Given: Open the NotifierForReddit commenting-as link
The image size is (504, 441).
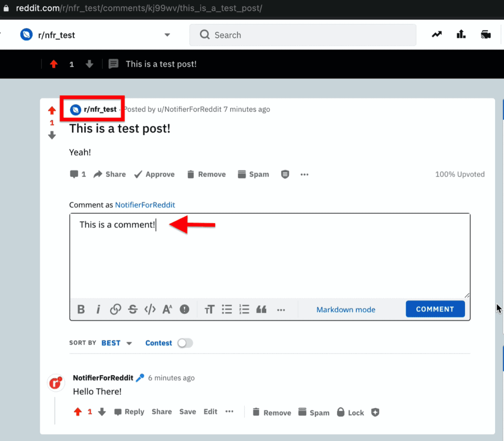Looking at the screenshot, I should (145, 205).
